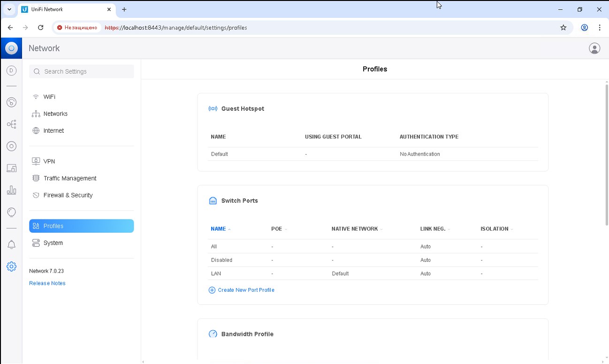Image resolution: width=609 pixels, height=364 pixels.
Task: Open the user account icon in header
Action: click(x=594, y=48)
